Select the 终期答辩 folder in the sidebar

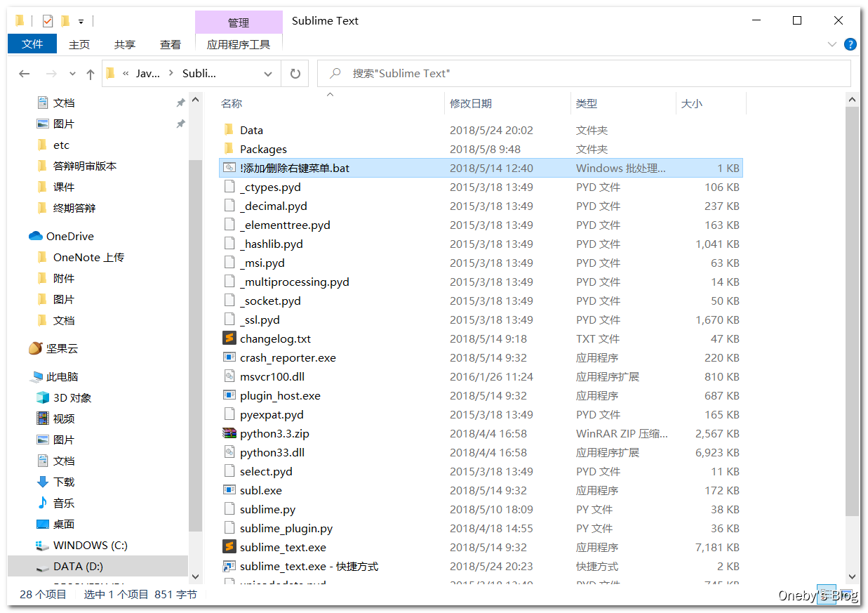(x=74, y=208)
